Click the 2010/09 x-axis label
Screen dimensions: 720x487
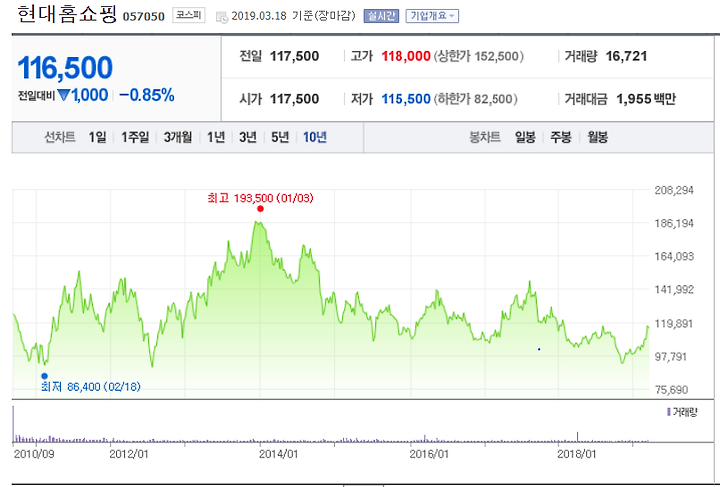coord(34,454)
